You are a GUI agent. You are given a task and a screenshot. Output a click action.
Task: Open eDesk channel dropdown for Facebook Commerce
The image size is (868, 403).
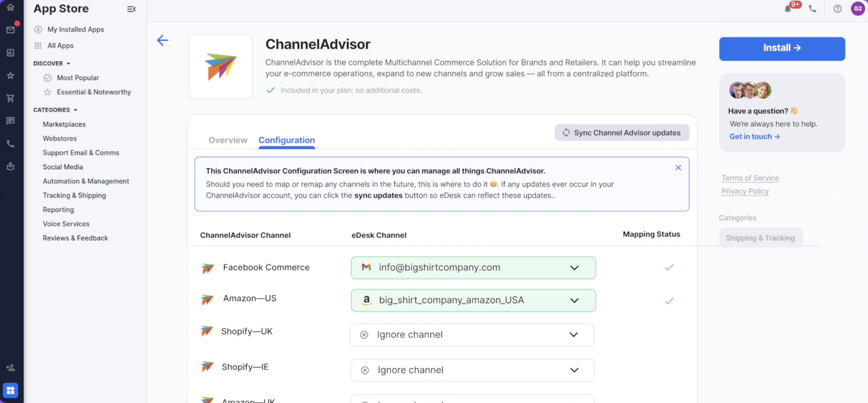[x=473, y=268]
